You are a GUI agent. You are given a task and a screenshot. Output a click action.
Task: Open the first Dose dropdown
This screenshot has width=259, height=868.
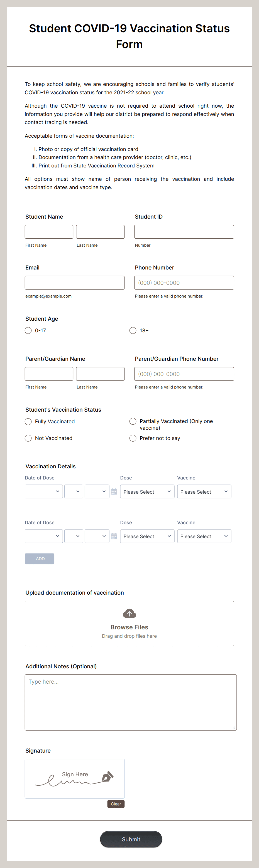pyautogui.click(x=147, y=491)
